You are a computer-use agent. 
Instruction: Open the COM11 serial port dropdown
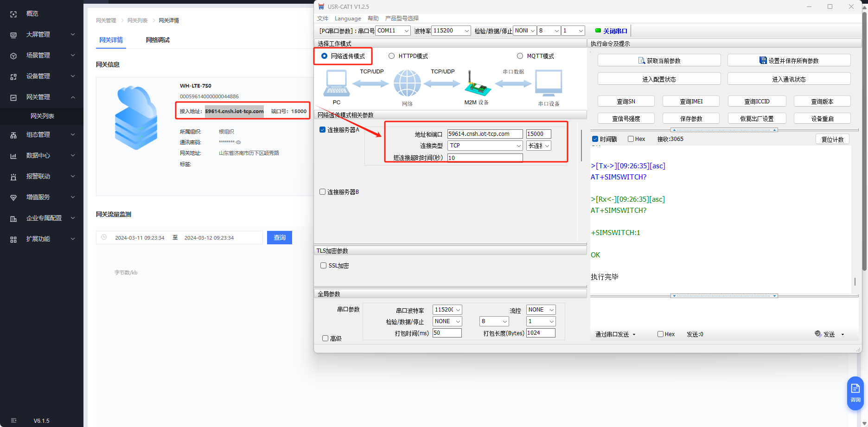(x=393, y=31)
